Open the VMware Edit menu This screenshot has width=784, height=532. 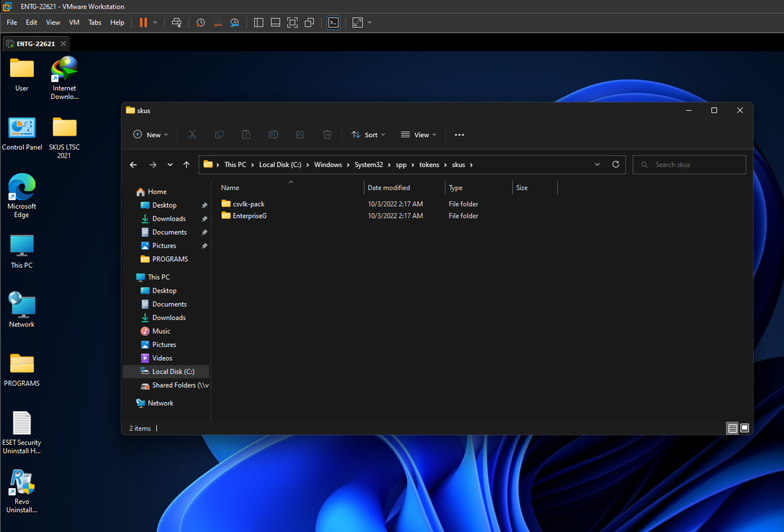pyautogui.click(x=31, y=23)
